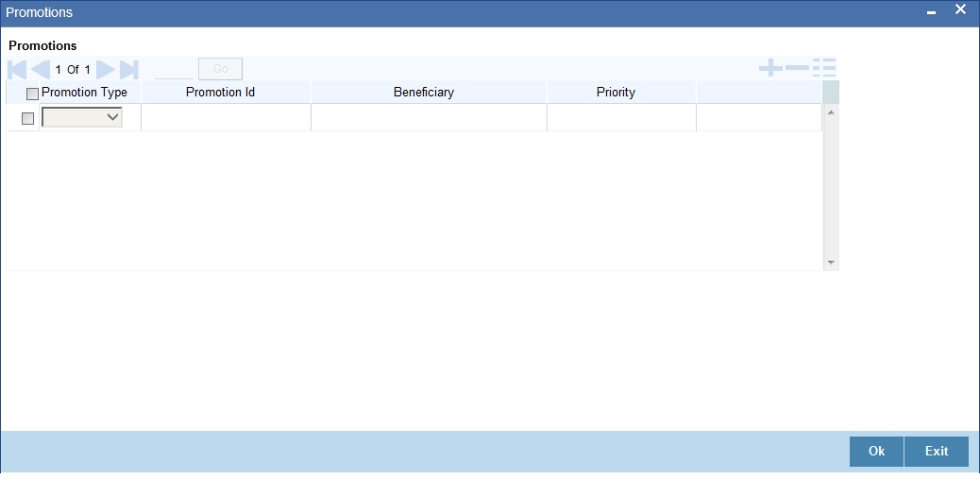The image size is (980, 480).
Task: Click the Priority cell
Action: (622, 118)
